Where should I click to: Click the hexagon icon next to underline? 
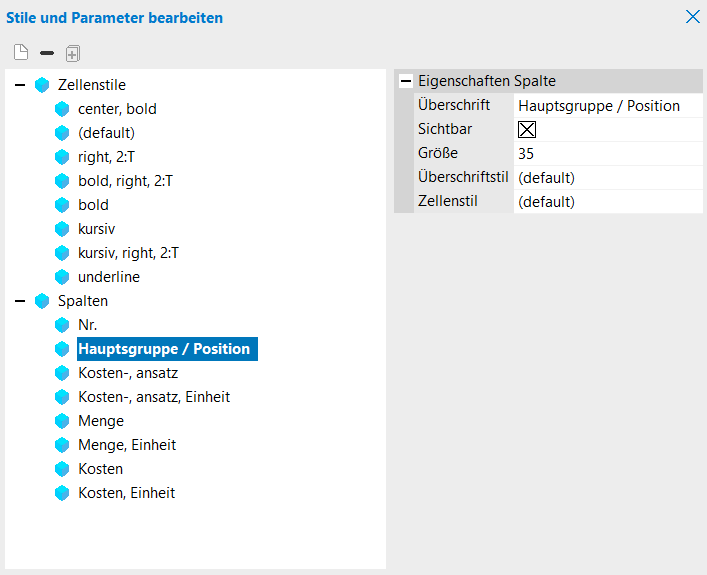(x=62, y=277)
